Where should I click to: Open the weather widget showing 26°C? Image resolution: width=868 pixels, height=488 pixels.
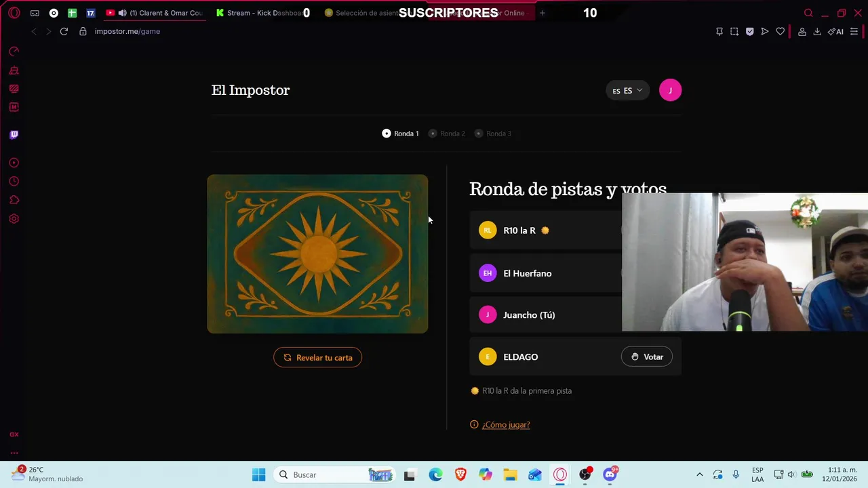point(47,474)
